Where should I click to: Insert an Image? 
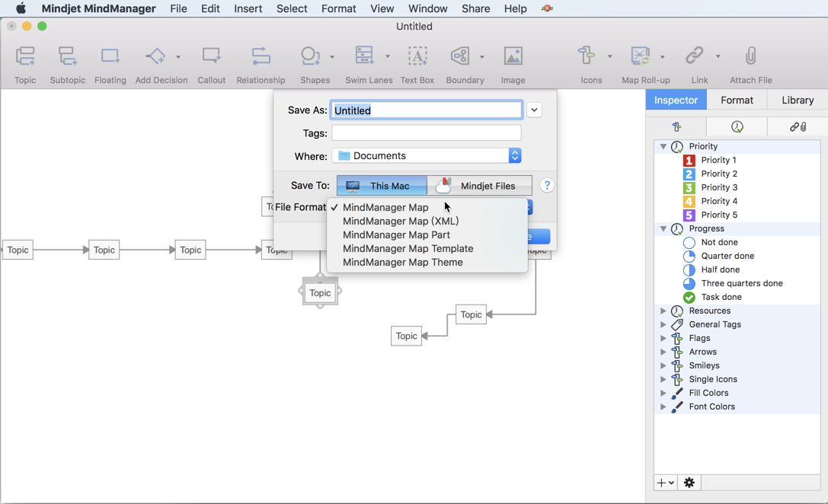pyautogui.click(x=513, y=56)
